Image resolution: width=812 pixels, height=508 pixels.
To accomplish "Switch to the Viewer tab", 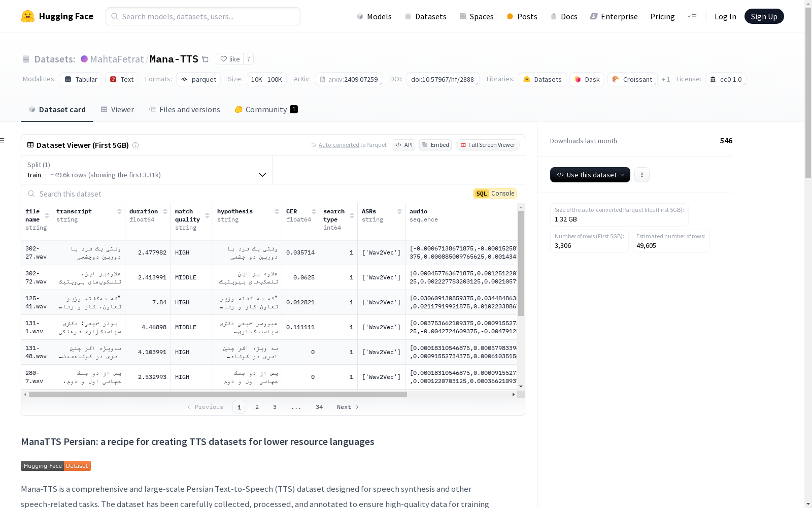I will pos(117,110).
